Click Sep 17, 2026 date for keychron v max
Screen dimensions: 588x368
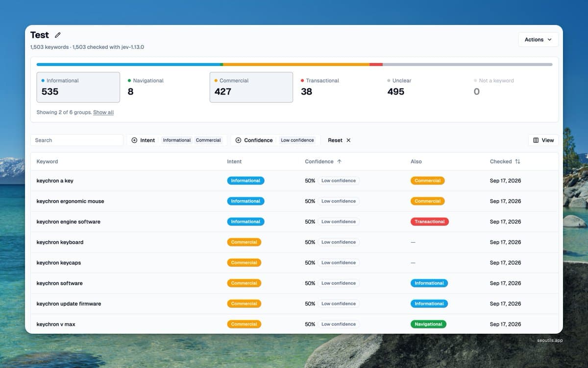[505, 324]
